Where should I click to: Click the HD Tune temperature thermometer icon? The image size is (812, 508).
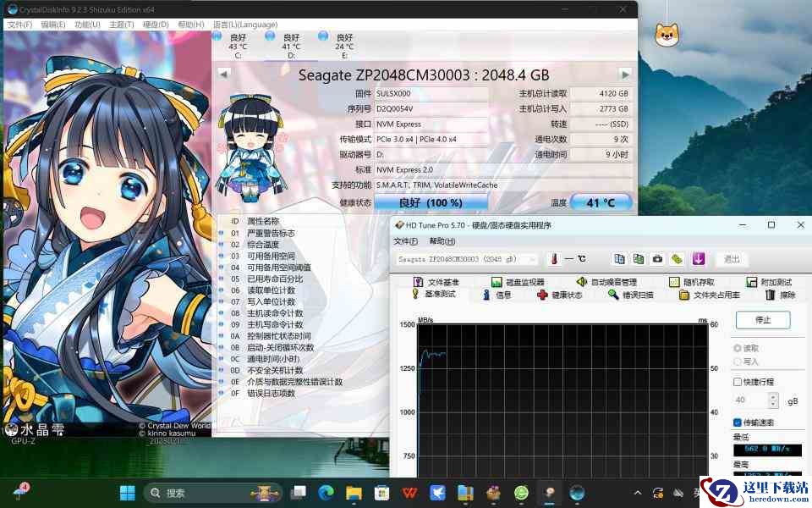(554, 259)
